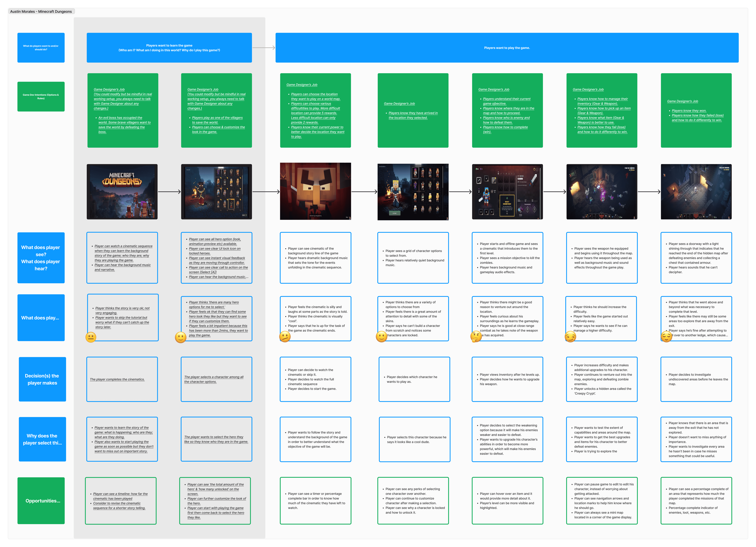Select the character select screenshot with blonde hero

click(413, 192)
